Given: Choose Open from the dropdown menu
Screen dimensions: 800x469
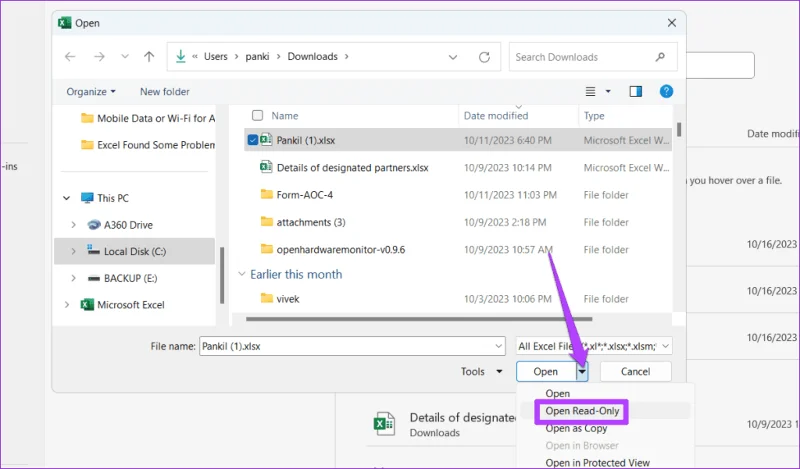Looking at the screenshot, I should pos(558,393).
